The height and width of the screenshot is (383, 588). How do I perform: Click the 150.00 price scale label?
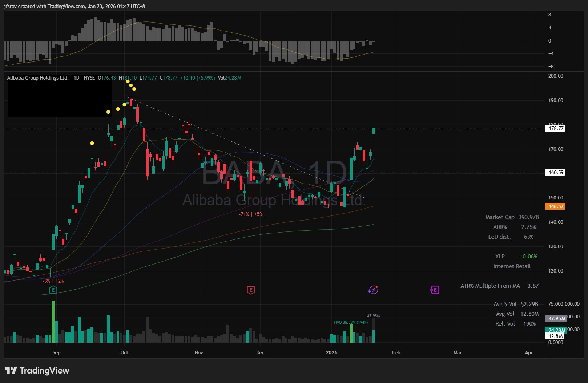pos(556,198)
